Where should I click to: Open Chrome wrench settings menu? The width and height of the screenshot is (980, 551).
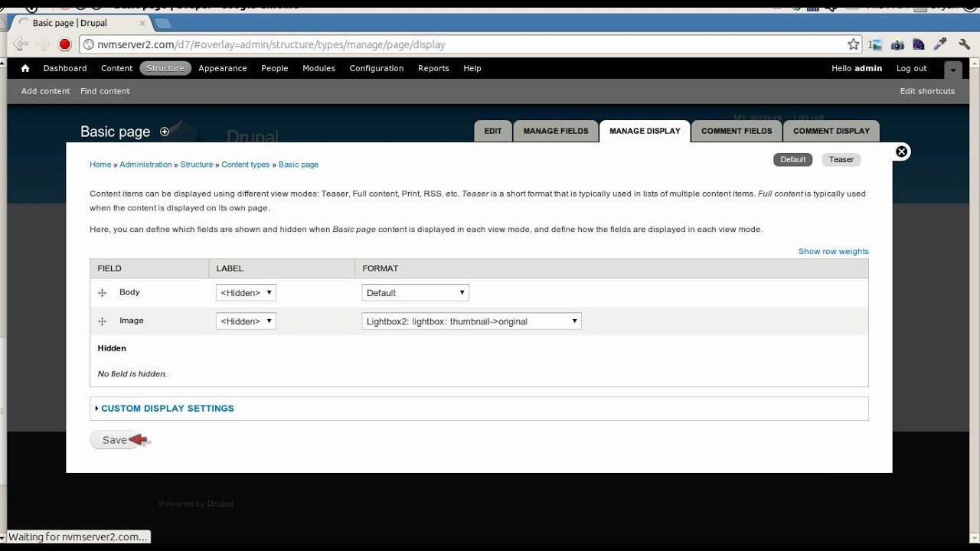coord(964,44)
